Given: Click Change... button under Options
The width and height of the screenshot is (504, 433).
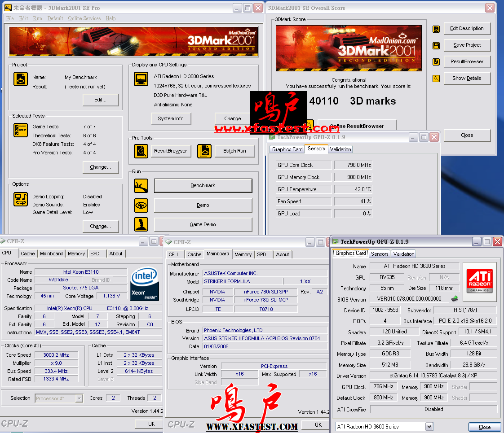Looking at the screenshot, I should click(x=101, y=226).
